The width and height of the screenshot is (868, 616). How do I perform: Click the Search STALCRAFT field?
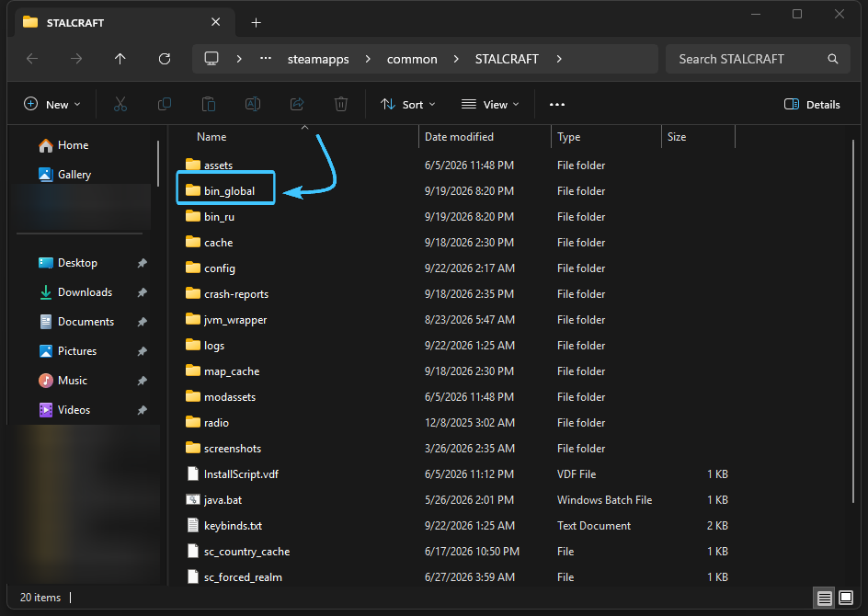[758, 59]
